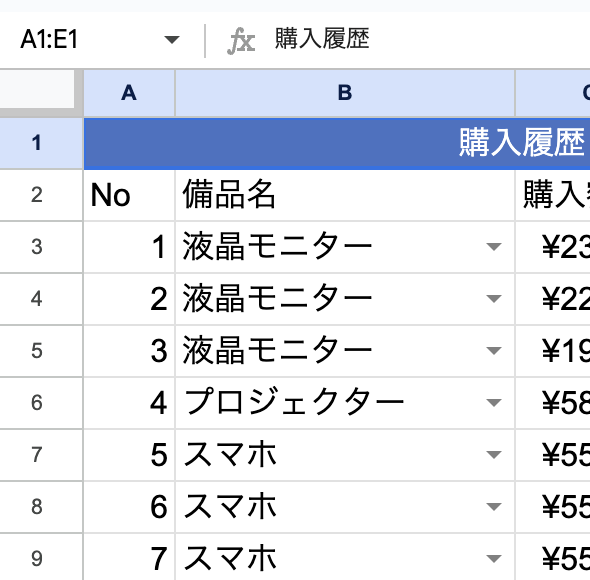Open dropdown in row 9 スマホ cell
This screenshot has width=590, height=580.
(x=494, y=559)
